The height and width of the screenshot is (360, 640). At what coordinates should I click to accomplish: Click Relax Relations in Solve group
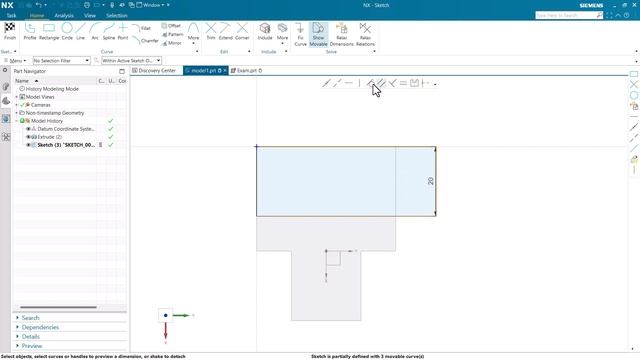(x=365, y=34)
